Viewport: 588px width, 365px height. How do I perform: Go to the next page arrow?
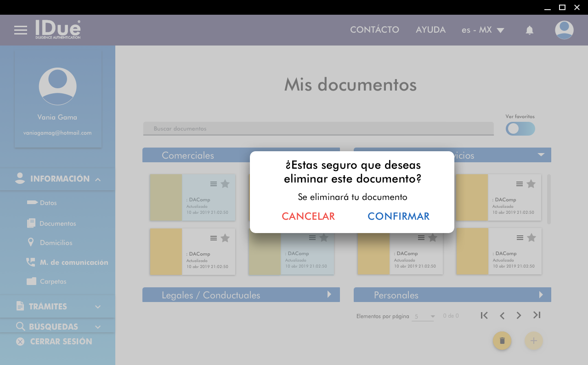coord(519,315)
